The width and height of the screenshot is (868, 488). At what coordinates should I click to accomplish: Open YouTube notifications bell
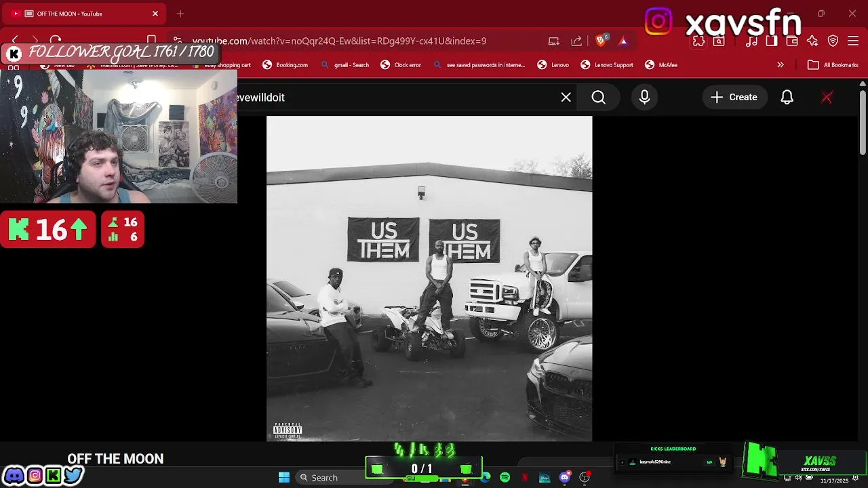(787, 98)
